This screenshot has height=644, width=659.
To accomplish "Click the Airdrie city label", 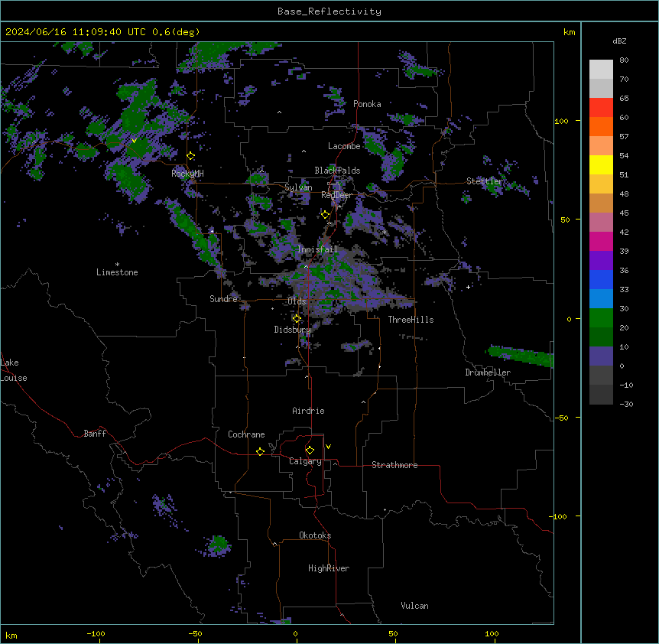I will pos(309,411).
